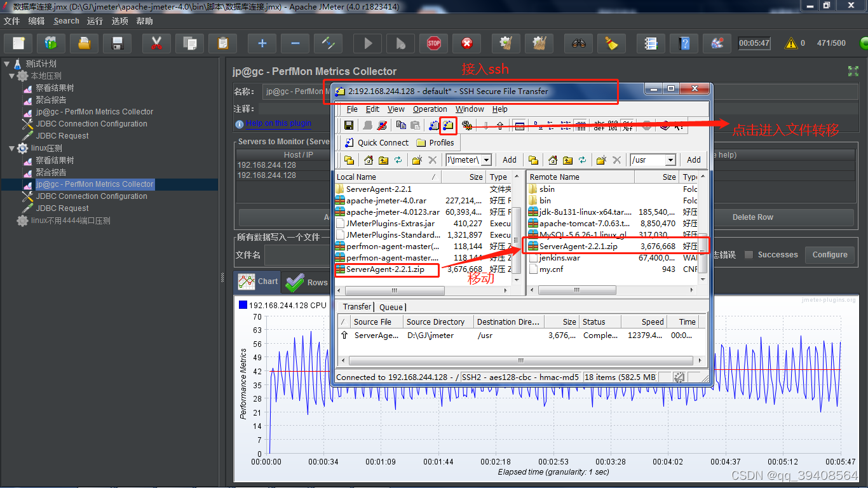Click the Delete Row button

752,217
